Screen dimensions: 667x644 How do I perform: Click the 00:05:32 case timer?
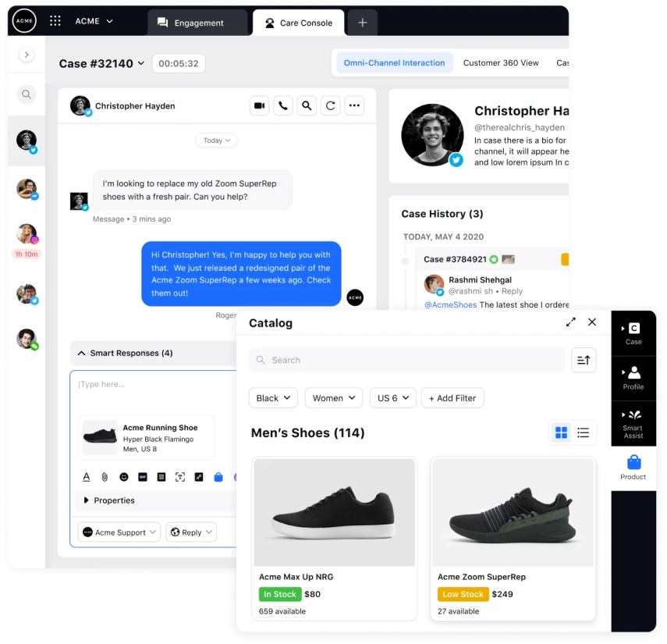[x=179, y=63]
